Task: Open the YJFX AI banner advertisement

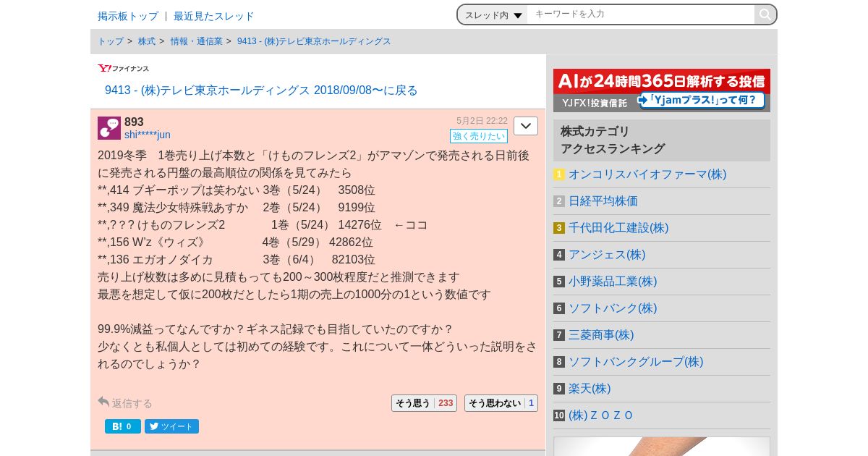Action: coord(662,90)
